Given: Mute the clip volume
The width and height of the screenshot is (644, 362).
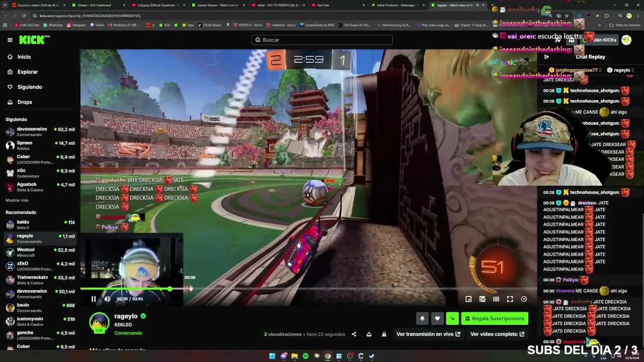Looking at the screenshot, I should coord(107,299).
